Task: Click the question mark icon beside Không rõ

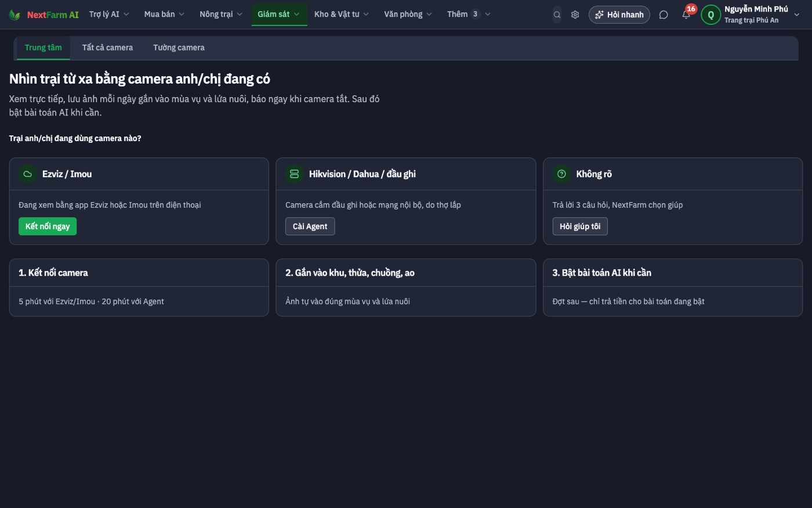Action: tap(561, 174)
